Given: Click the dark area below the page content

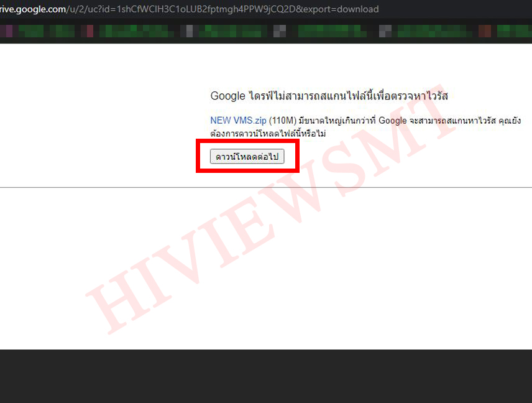Looking at the screenshot, I should pos(266,376).
